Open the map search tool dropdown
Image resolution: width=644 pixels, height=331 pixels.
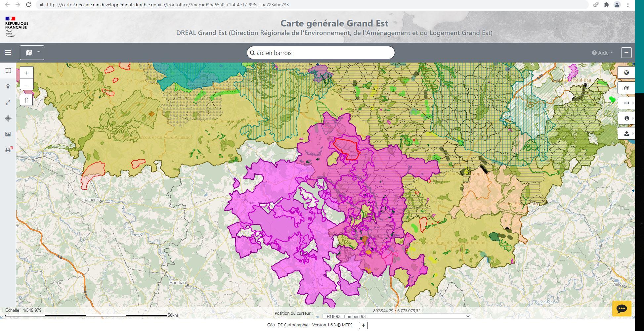(32, 53)
